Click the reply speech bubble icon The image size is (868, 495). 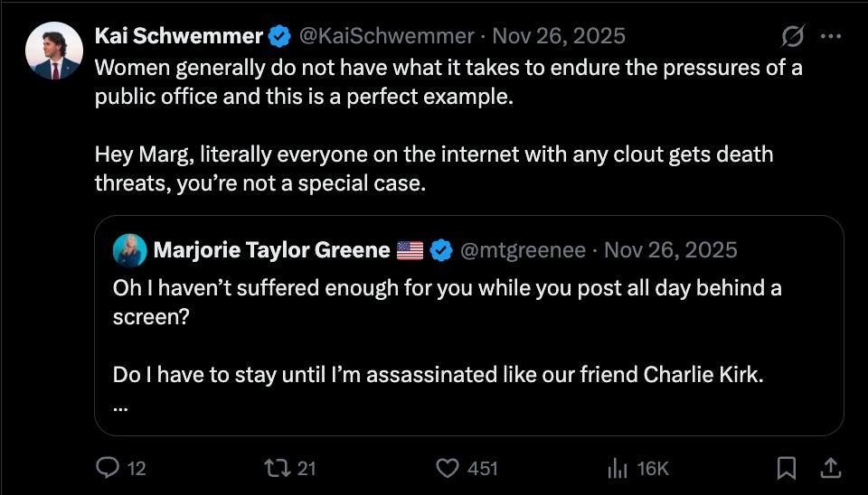[108, 468]
